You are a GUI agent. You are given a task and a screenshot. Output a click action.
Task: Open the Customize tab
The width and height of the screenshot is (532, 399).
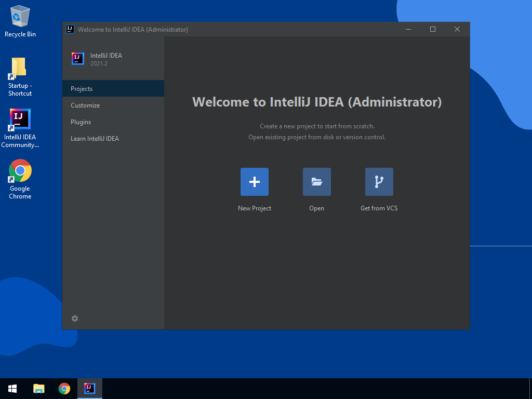pos(85,105)
